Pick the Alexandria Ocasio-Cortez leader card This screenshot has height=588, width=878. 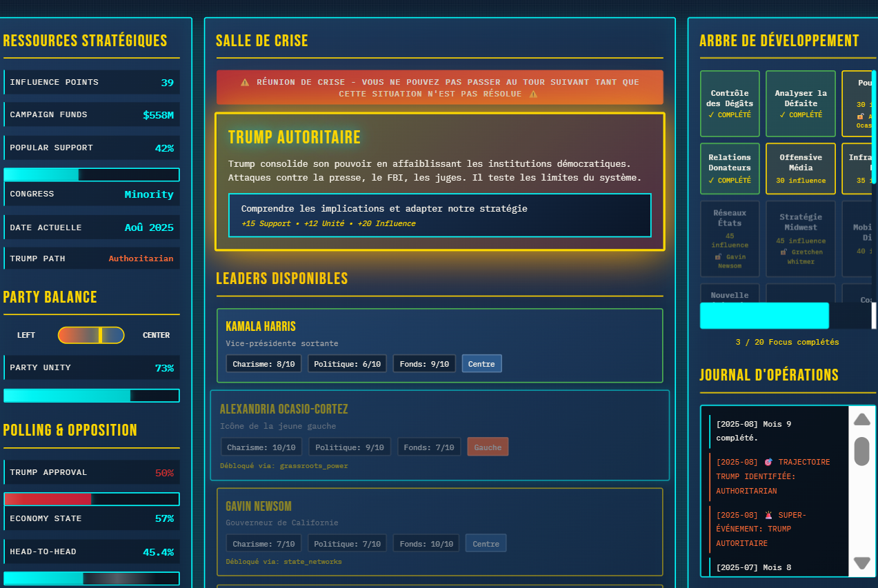[x=440, y=435]
